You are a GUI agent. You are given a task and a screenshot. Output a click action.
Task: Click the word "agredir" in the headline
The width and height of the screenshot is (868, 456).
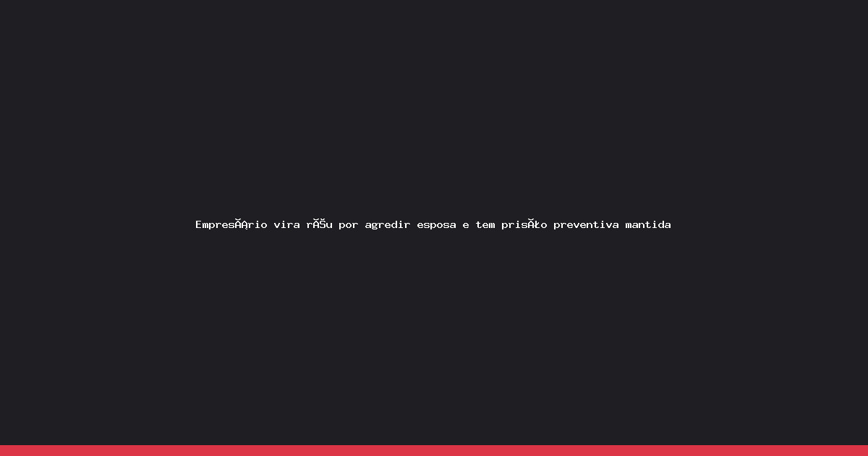click(x=388, y=225)
